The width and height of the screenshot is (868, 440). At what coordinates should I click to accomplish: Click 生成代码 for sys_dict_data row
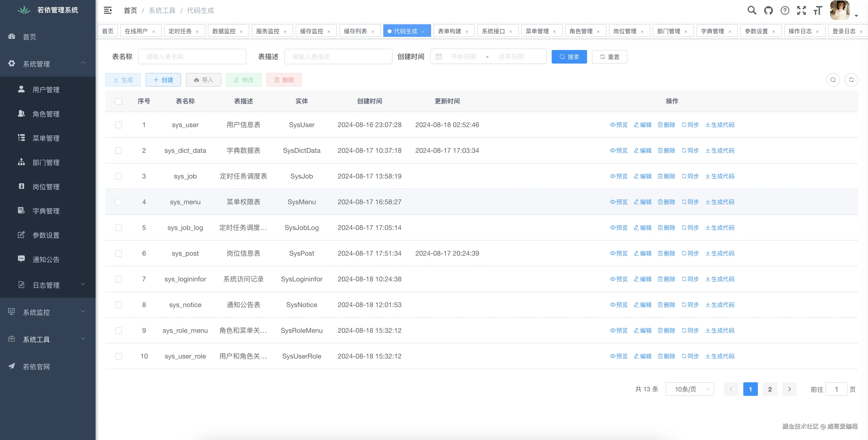click(720, 151)
